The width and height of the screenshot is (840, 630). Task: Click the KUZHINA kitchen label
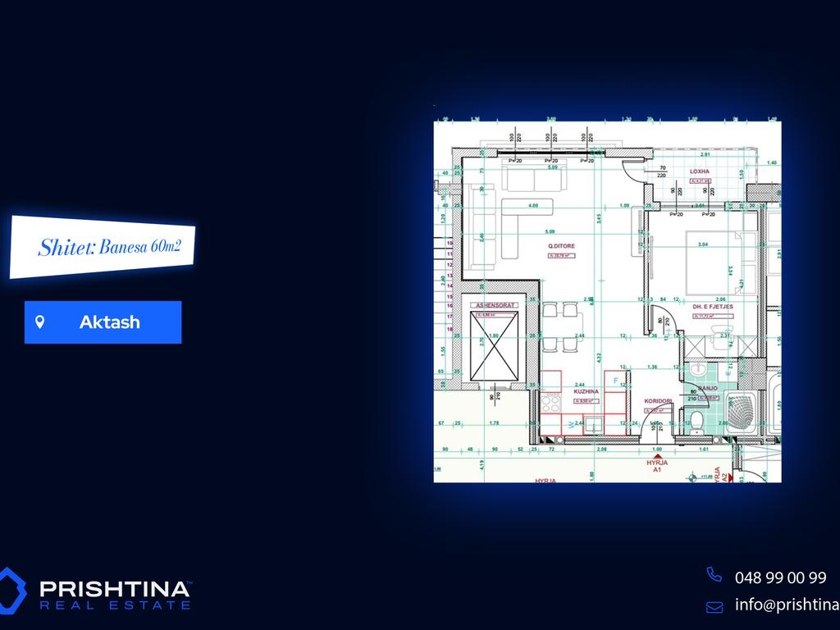tap(587, 392)
